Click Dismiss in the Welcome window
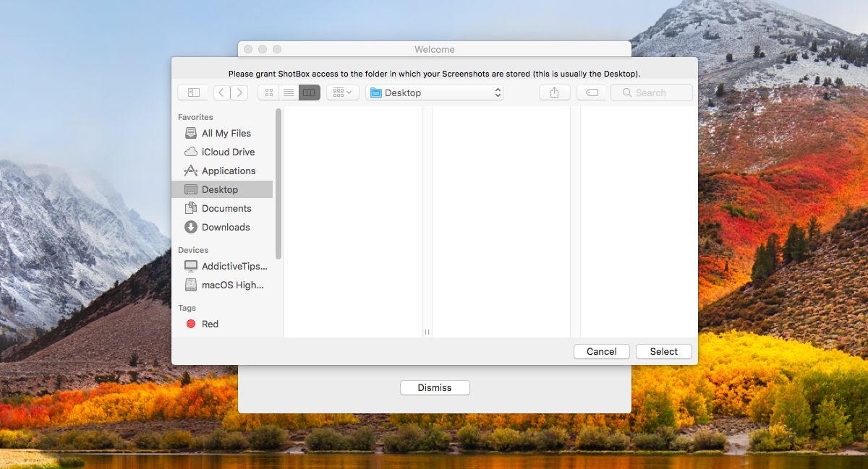 (435, 388)
